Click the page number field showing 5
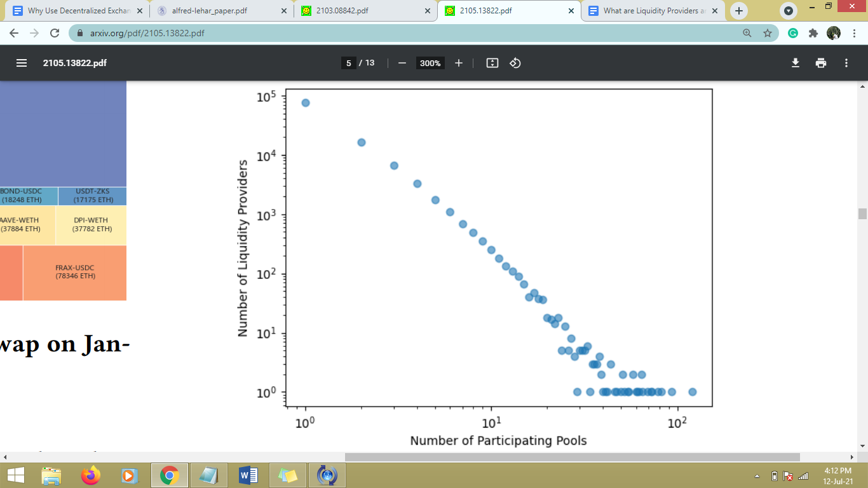The width and height of the screenshot is (868, 488). point(348,63)
